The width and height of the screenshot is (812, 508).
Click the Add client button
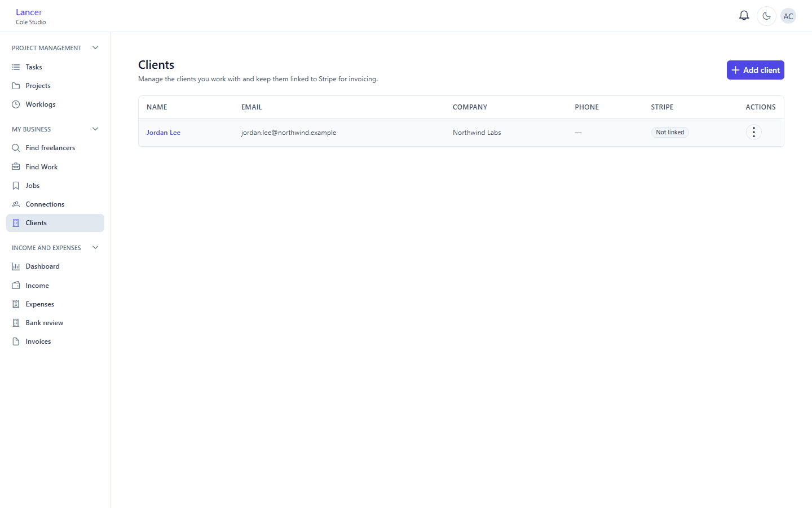(755, 70)
